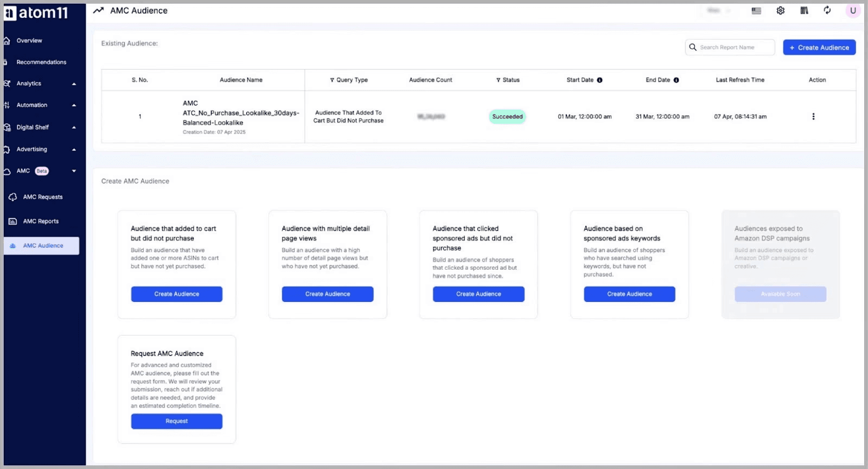The width and height of the screenshot is (868, 469).
Task: Go to Overview in the sidebar
Action: 29,41
